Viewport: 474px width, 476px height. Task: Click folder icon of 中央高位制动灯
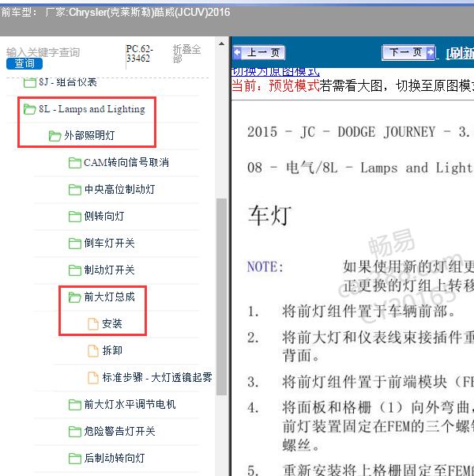pyautogui.click(x=74, y=190)
